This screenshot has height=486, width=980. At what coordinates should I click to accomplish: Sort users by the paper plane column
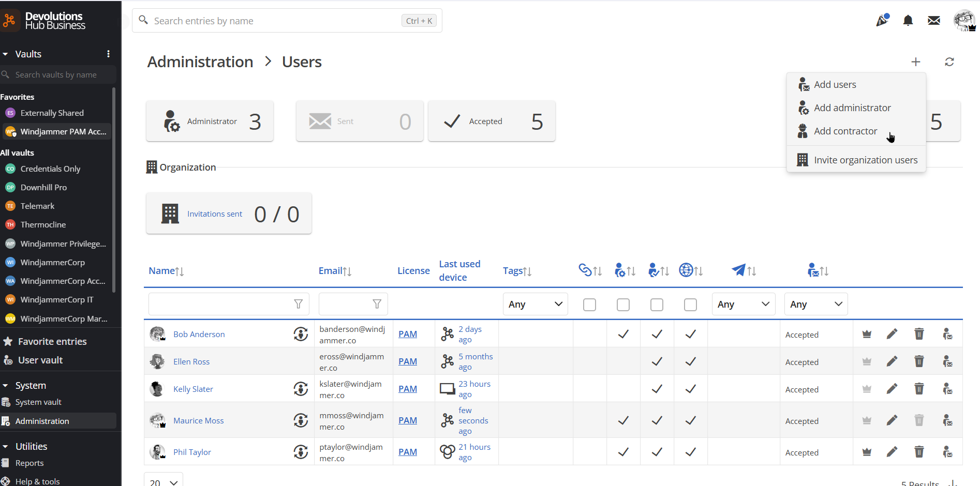[744, 270]
